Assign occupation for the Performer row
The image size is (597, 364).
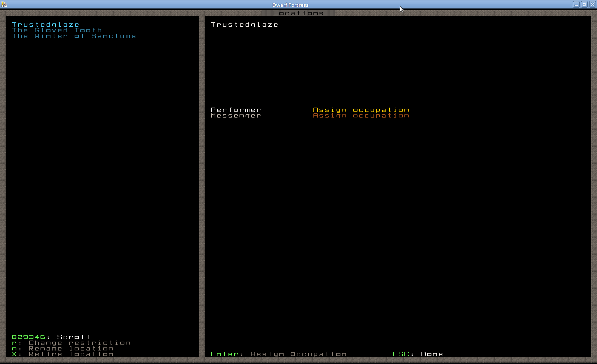click(361, 110)
